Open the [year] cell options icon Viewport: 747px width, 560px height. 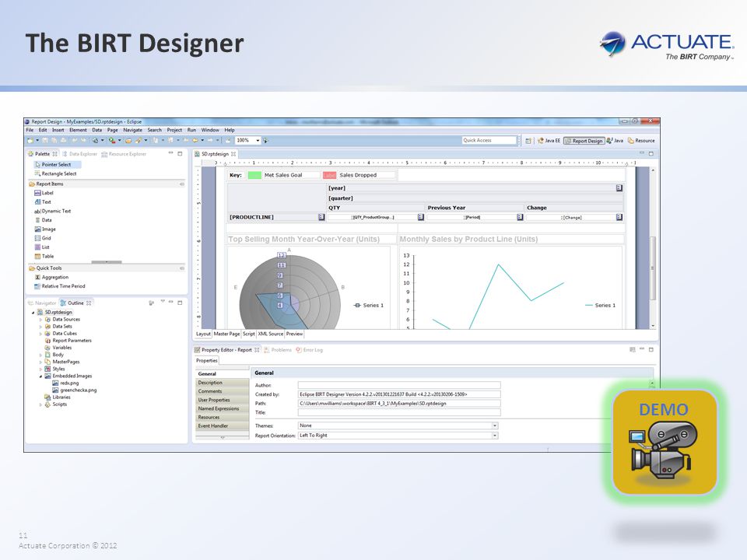tap(619, 188)
